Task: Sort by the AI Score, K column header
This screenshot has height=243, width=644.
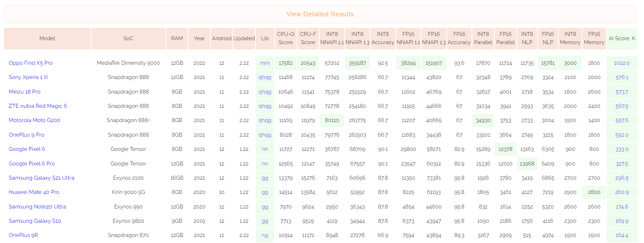Action: click(622, 38)
